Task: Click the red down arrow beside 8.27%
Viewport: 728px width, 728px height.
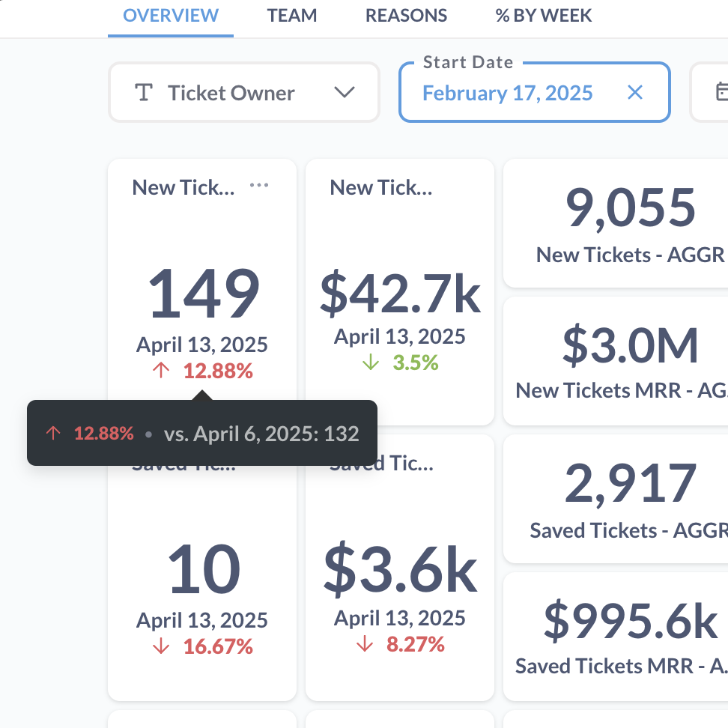Action: [365, 644]
